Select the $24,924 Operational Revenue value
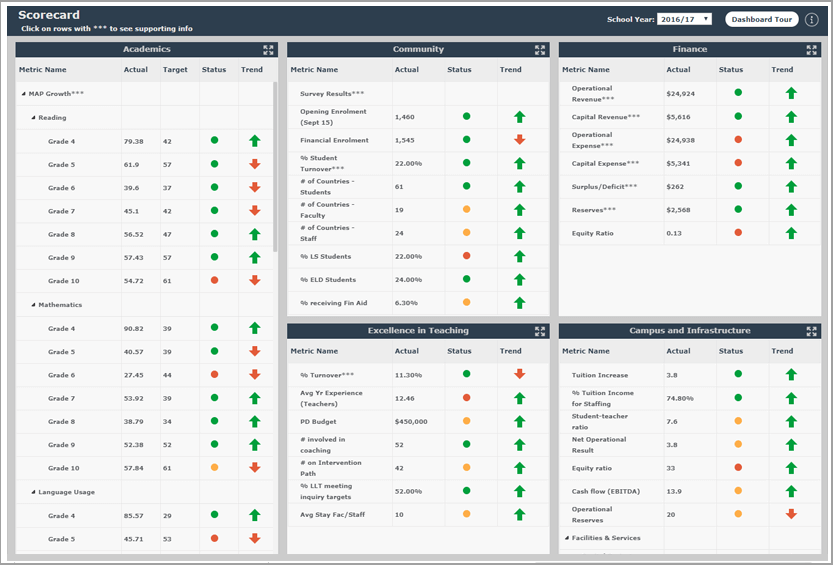This screenshot has height=565, width=833. (x=681, y=93)
